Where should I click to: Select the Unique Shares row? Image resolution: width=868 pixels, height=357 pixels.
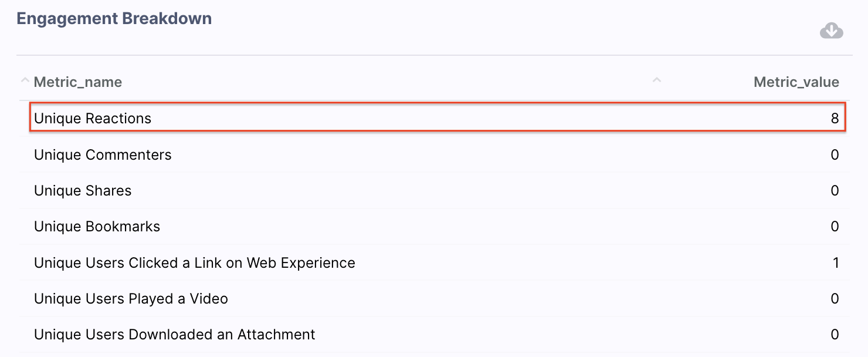[434, 190]
